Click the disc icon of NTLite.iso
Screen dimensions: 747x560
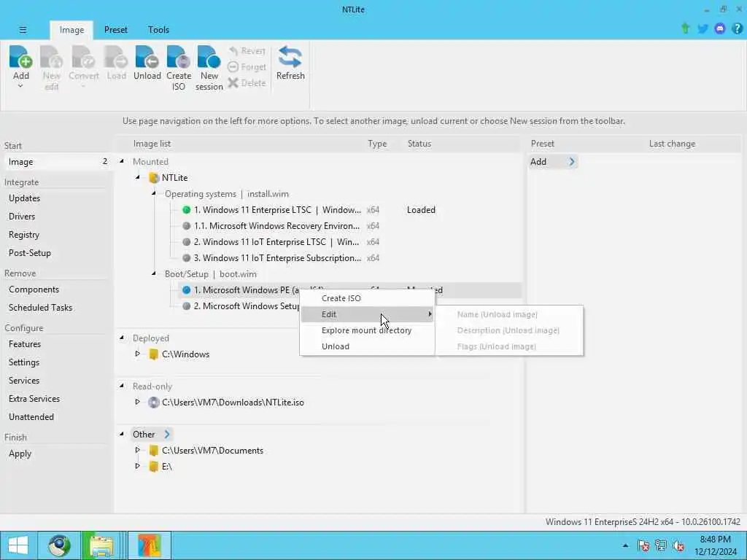coord(153,402)
